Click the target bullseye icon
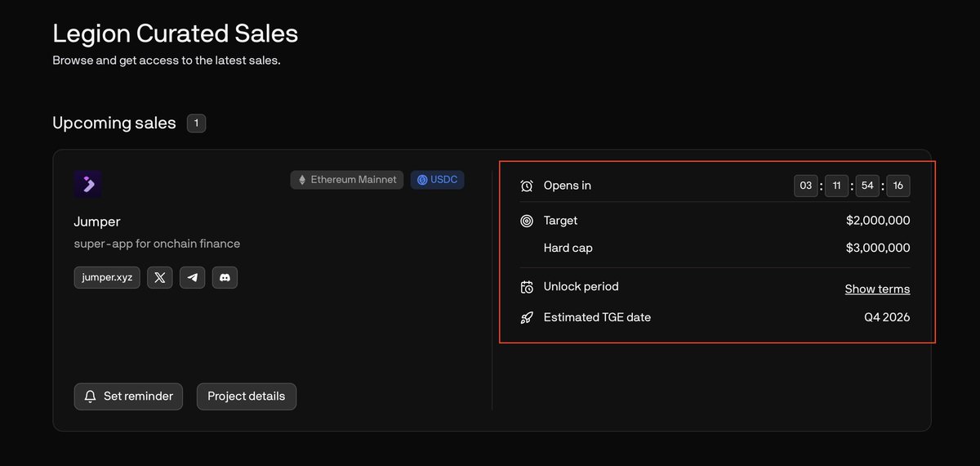The height and width of the screenshot is (466, 980). [x=527, y=221]
